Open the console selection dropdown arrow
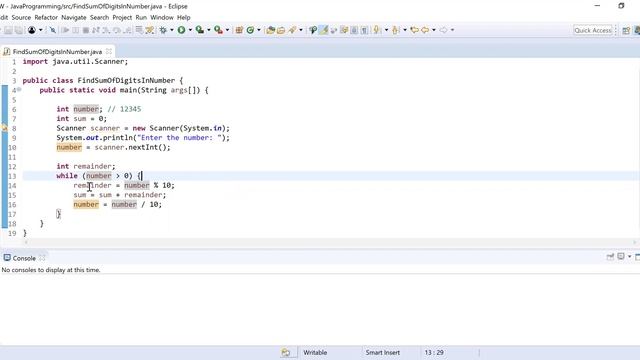640x360 pixels. pos(629,257)
